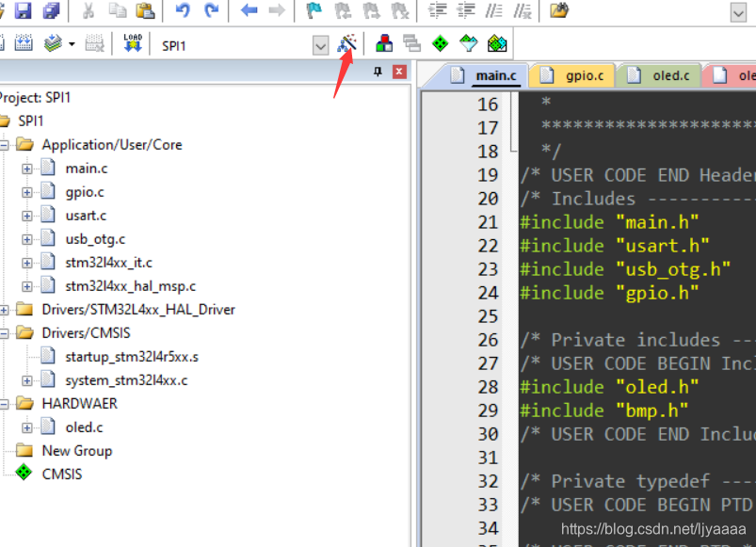Select the Drivers/STM32L4xx_HAL_Driver group

pyautogui.click(x=138, y=310)
